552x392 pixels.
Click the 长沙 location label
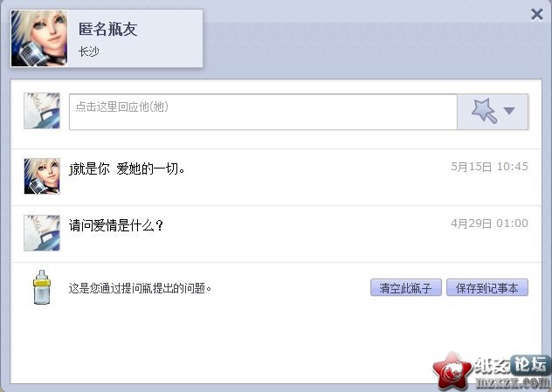89,52
